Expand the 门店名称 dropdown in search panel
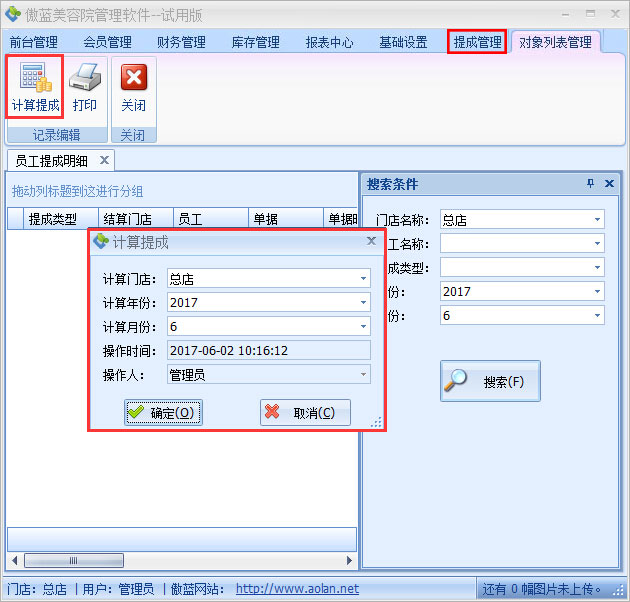The height and width of the screenshot is (602, 630). tap(597, 219)
